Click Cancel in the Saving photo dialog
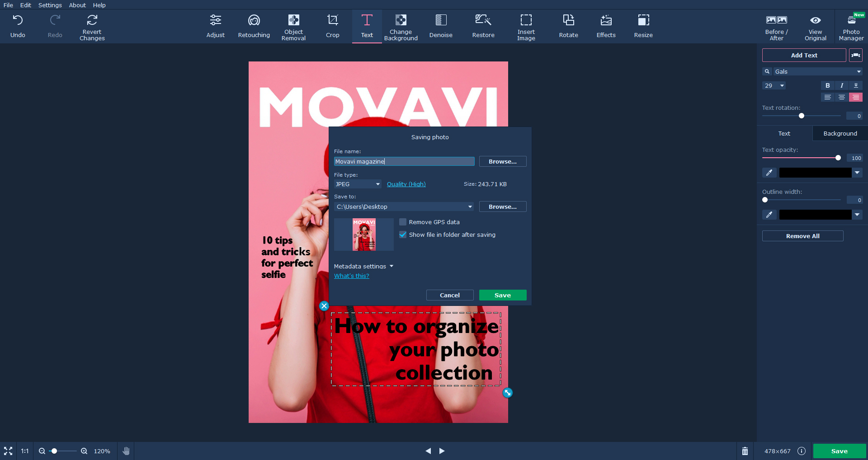Screen dimensions: 868x460 click(450, 295)
